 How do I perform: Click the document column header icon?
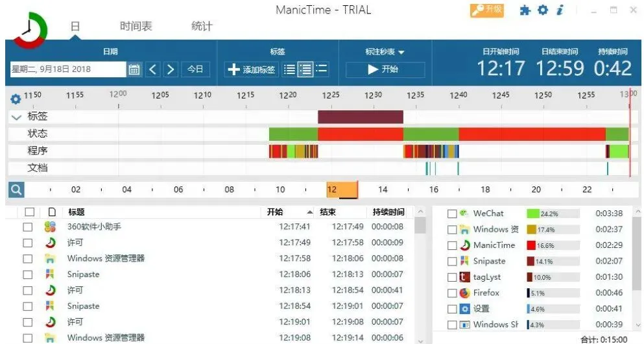coord(52,212)
